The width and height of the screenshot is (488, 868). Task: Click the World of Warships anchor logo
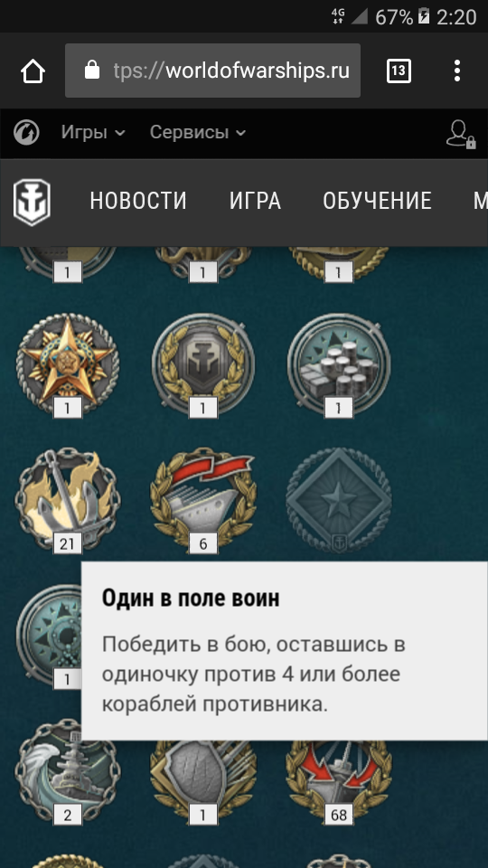click(33, 202)
